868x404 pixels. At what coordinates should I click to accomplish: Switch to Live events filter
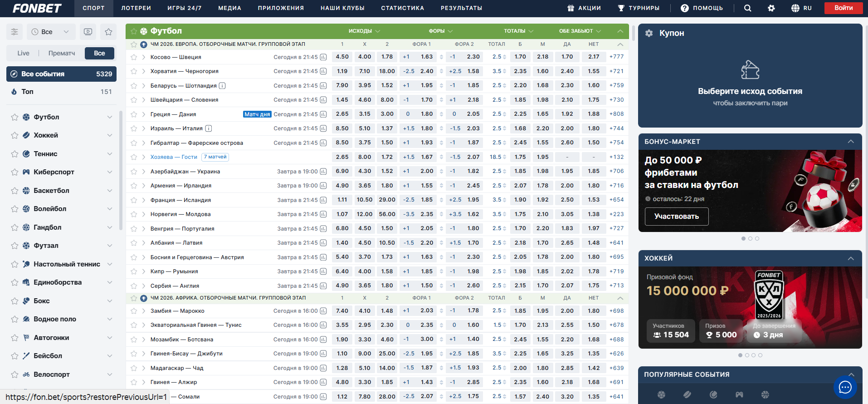(23, 53)
